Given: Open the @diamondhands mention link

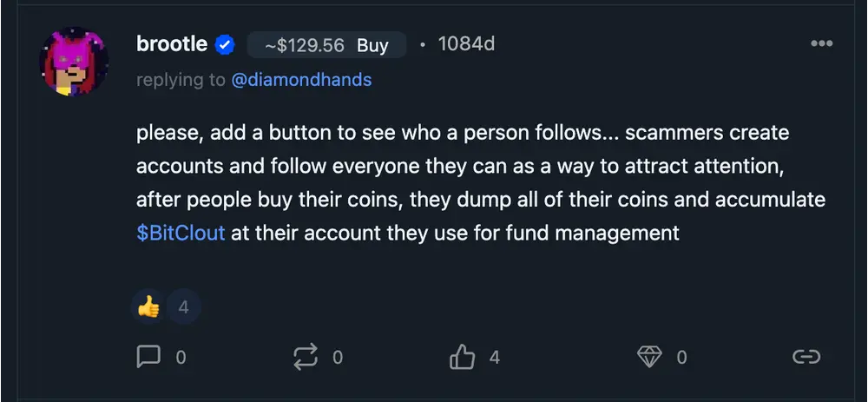Looking at the screenshot, I should pyautogui.click(x=301, y=80).
